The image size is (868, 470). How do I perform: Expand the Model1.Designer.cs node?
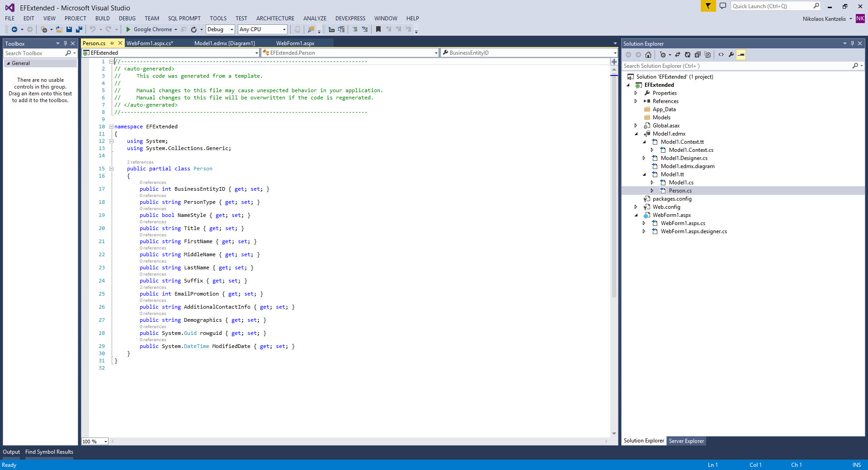644,158
